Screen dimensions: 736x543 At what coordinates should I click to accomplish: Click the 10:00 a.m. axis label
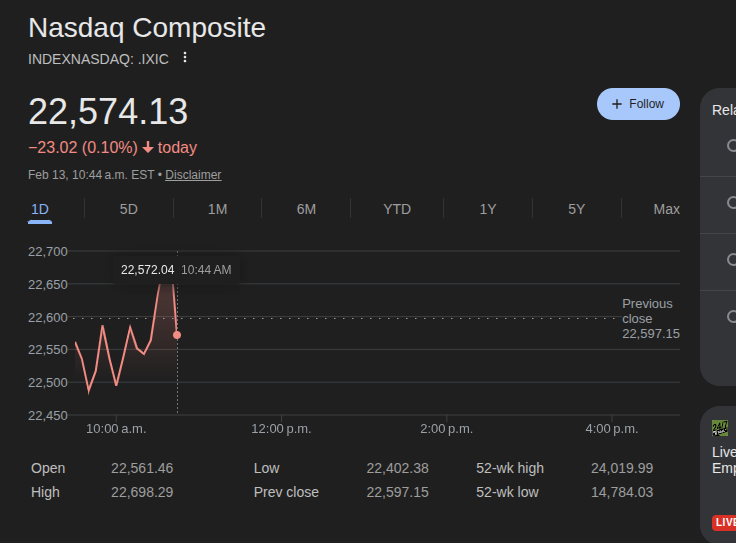[116, 429]
